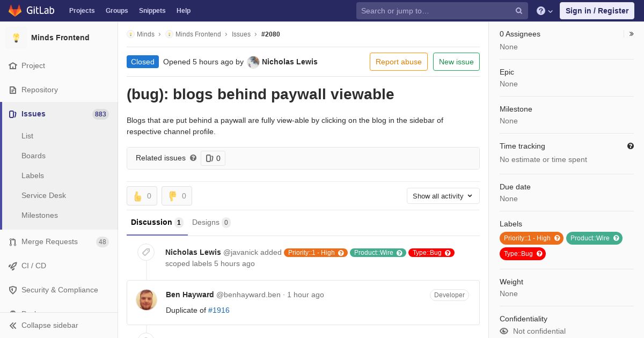Open Snippets in top navigation
The height and width of the screenshot is (338, 644).
click(x=152, y=11)
